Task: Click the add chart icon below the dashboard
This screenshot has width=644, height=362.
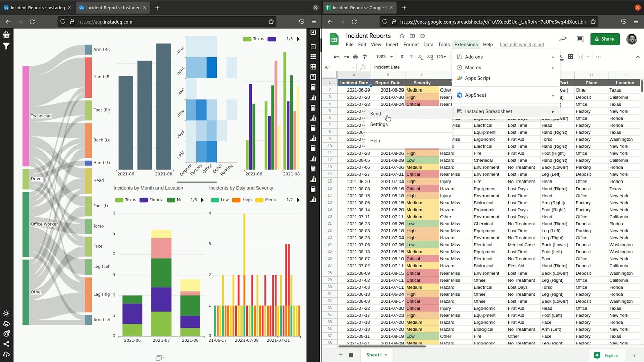Action: point(160,358)
